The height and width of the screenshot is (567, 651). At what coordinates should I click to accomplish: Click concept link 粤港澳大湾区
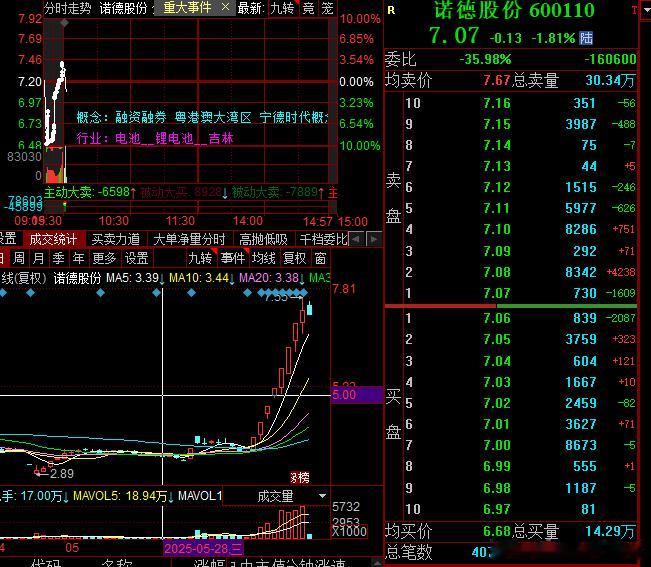point(213,117)
